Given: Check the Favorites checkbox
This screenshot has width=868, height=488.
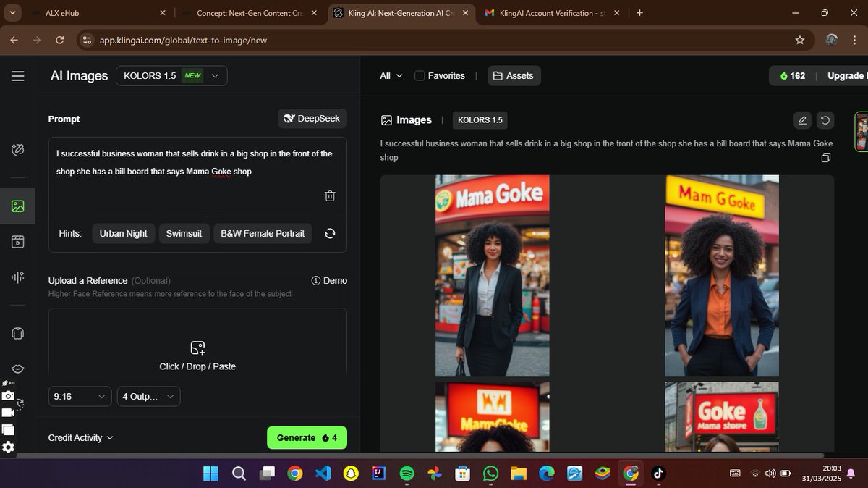Looking at the screenshot, I should (420, 75).
